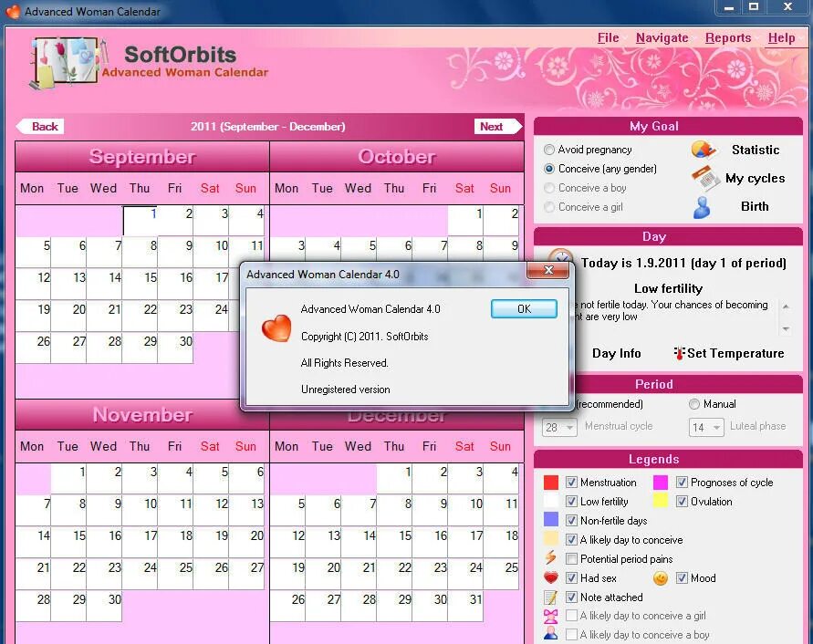Click blue Non-fertile days color swatch

click(550, 520)
